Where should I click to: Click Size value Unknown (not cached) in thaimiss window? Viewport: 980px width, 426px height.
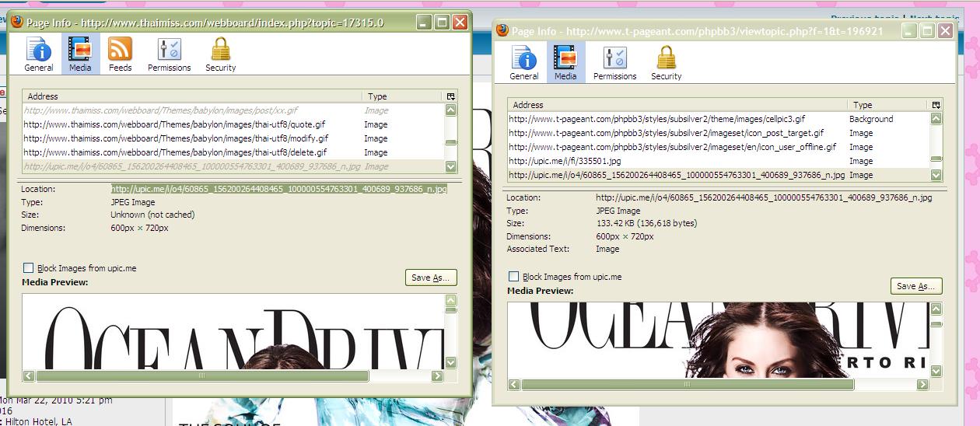152,215
